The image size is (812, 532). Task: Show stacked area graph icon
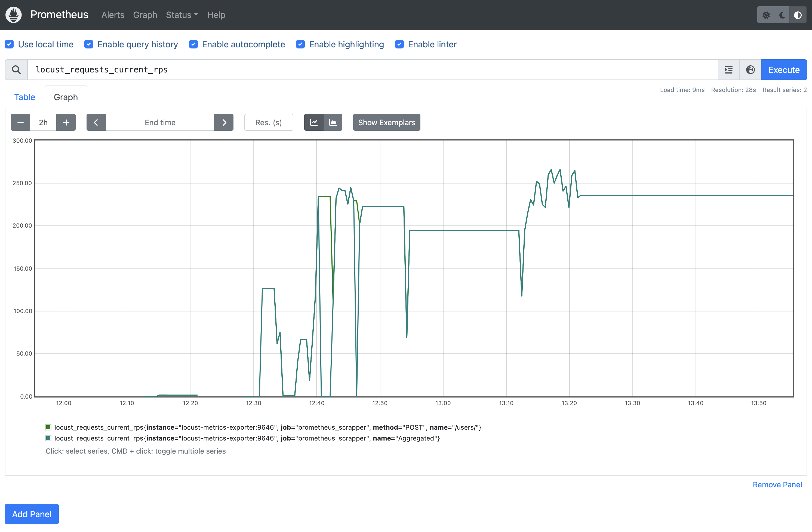[333, 122]
